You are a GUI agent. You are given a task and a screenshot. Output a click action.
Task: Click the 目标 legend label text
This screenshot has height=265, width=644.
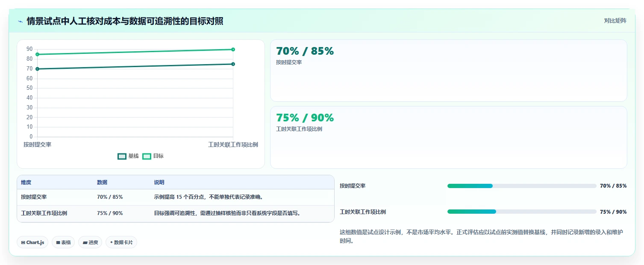click(x=158, y=156)
